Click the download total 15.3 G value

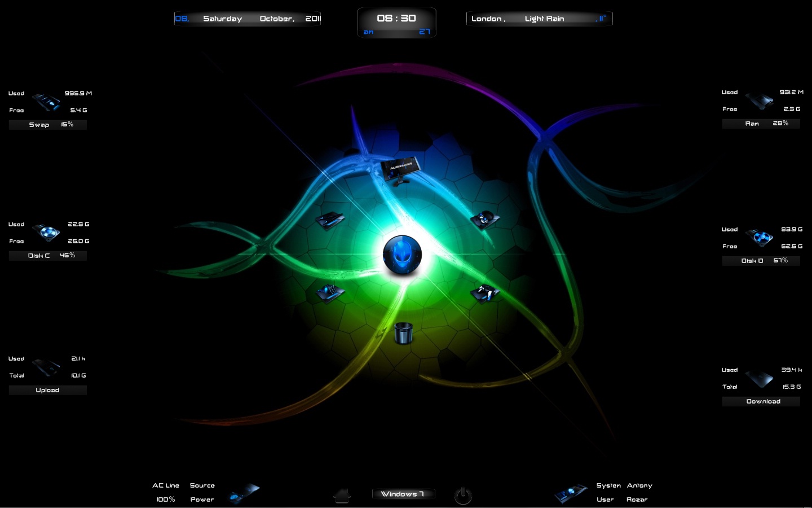pos(792,387)
